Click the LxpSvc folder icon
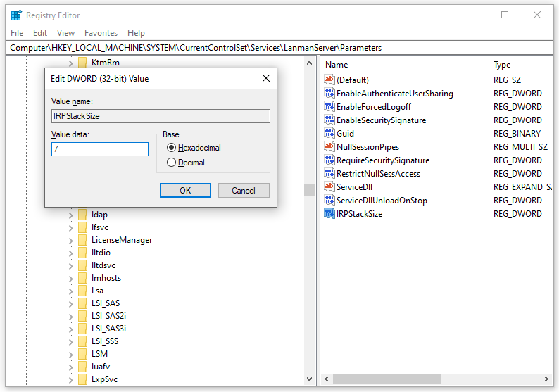559x392 pixels. pos(82,379)
